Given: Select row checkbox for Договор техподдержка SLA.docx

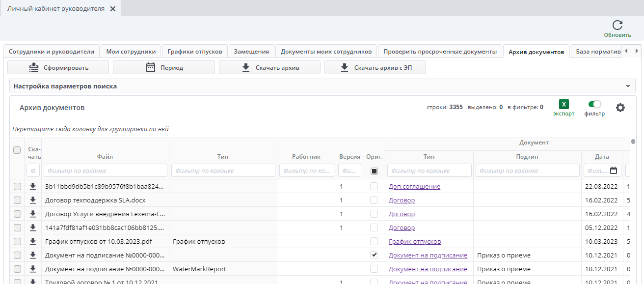Looking at the screenshot, I should (x=17, y=200).
